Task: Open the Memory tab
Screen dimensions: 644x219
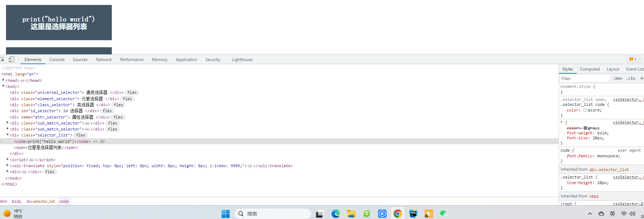Action: [160, 60]
